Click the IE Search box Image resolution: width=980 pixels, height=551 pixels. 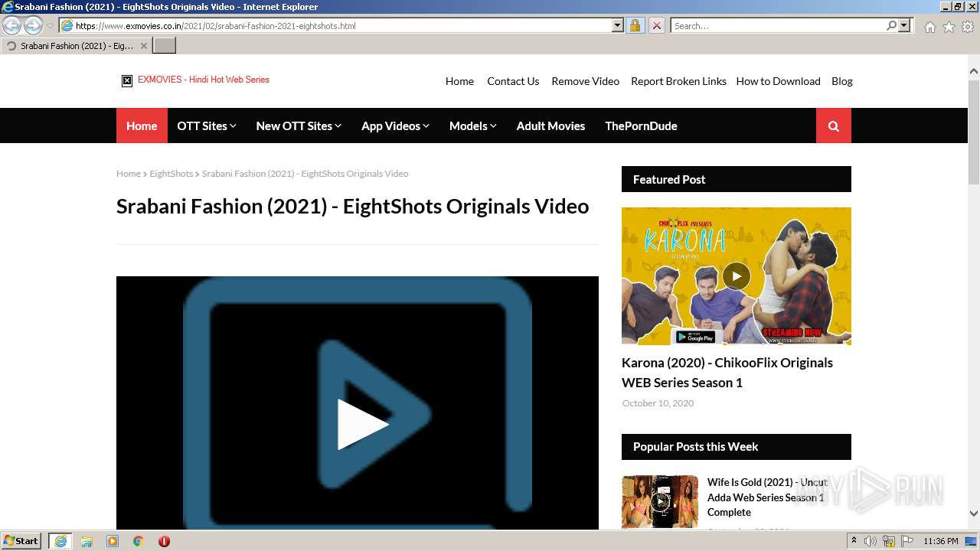coord(777,26)
